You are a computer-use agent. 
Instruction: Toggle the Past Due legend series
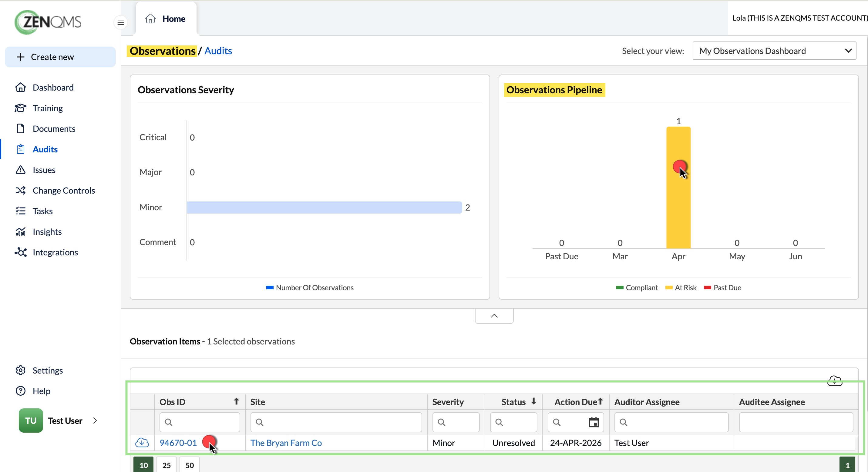(x=722, y=288)
